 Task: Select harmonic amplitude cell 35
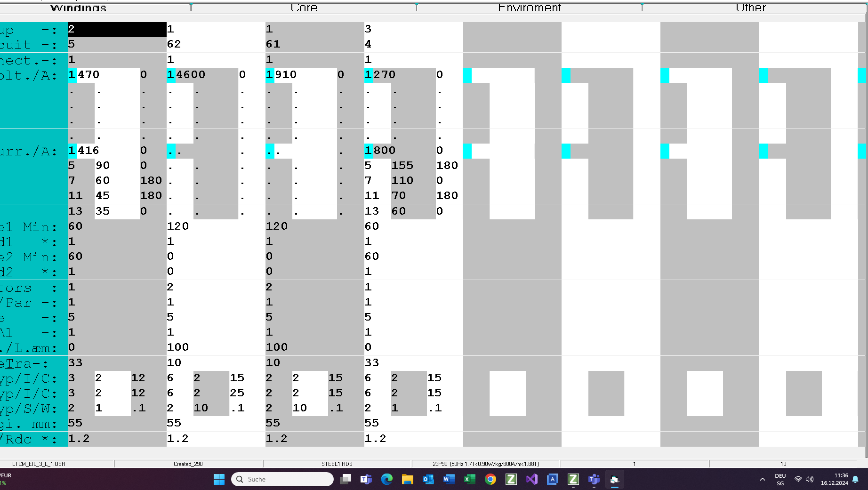point(117,211)
